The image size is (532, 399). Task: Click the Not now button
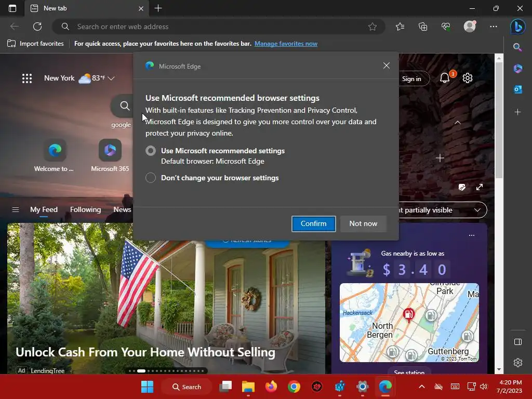coord(363,223)
